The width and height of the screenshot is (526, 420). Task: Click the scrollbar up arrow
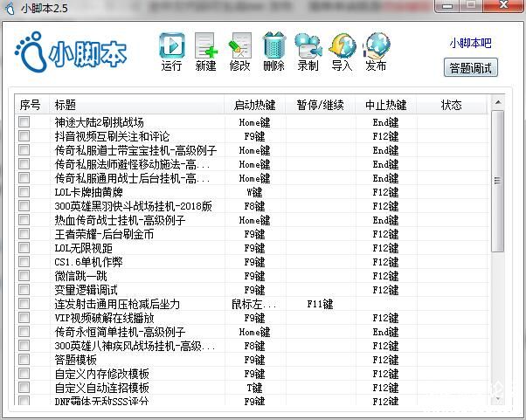498,102
